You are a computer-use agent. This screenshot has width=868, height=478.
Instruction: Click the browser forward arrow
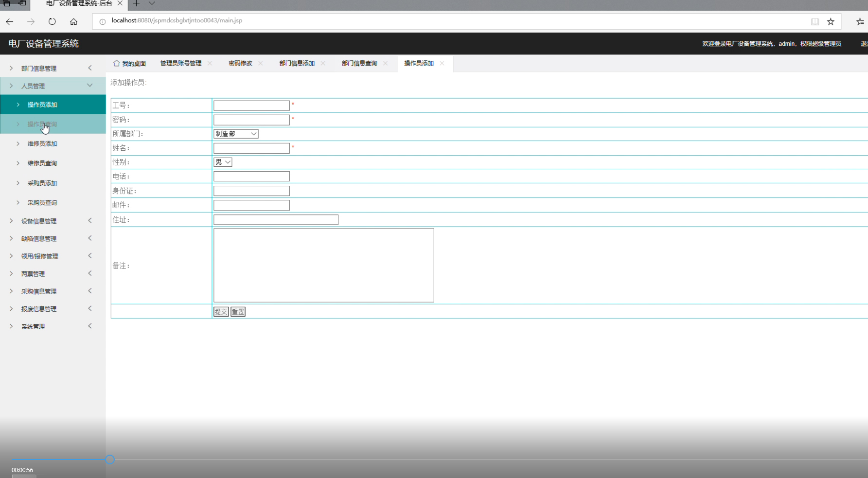[31, 21]
